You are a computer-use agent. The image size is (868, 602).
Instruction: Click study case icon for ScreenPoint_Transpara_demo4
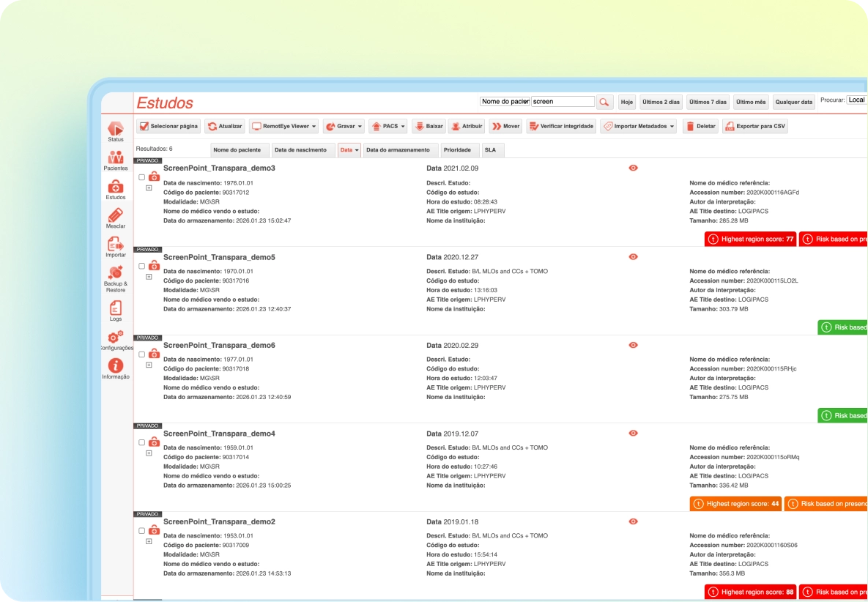pyautogui.click(x=154, y=442)
